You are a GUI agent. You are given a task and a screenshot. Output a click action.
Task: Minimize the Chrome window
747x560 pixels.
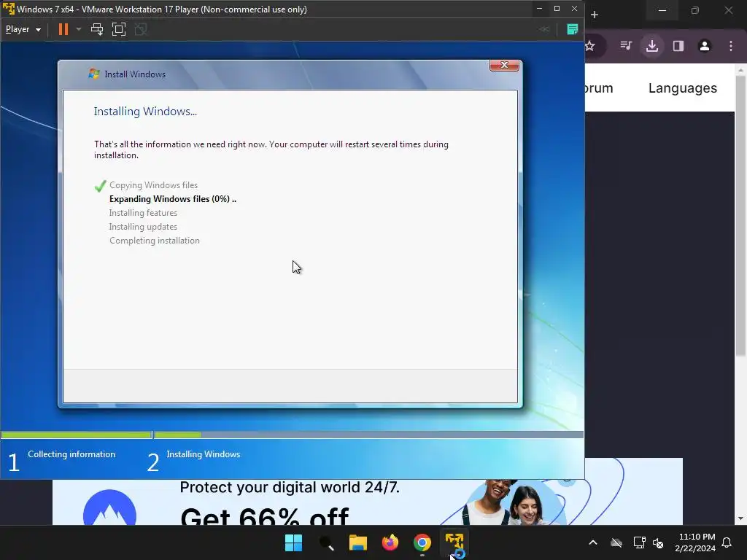pos(662,10)
